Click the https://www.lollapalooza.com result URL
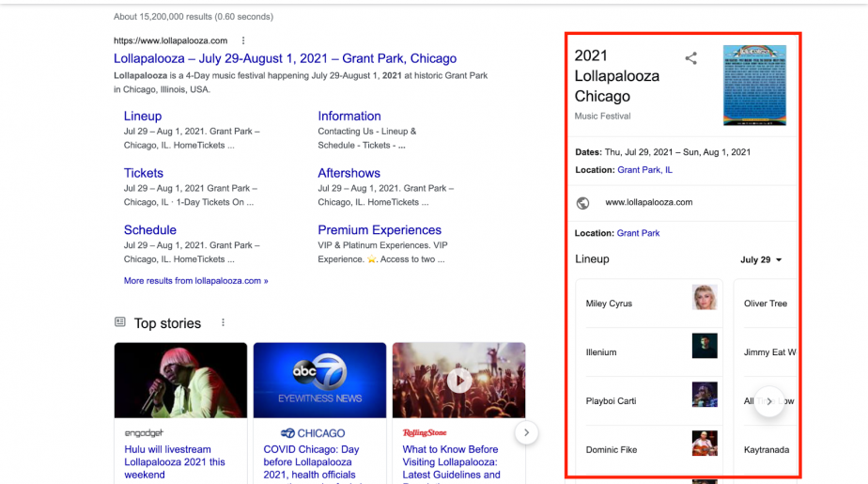868x484 pixels. pyautogui.click(x=171, y=40)
